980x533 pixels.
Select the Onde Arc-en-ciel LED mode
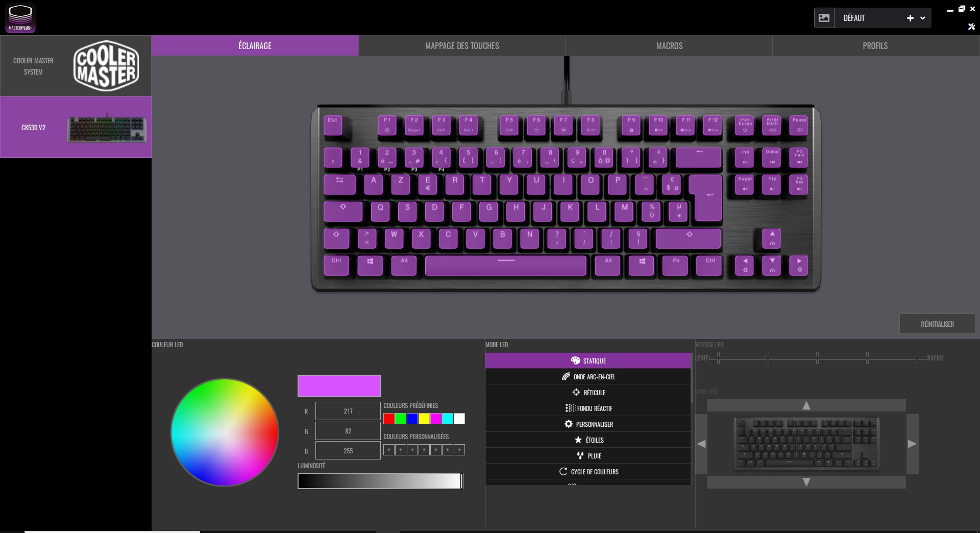pos(588,377)
